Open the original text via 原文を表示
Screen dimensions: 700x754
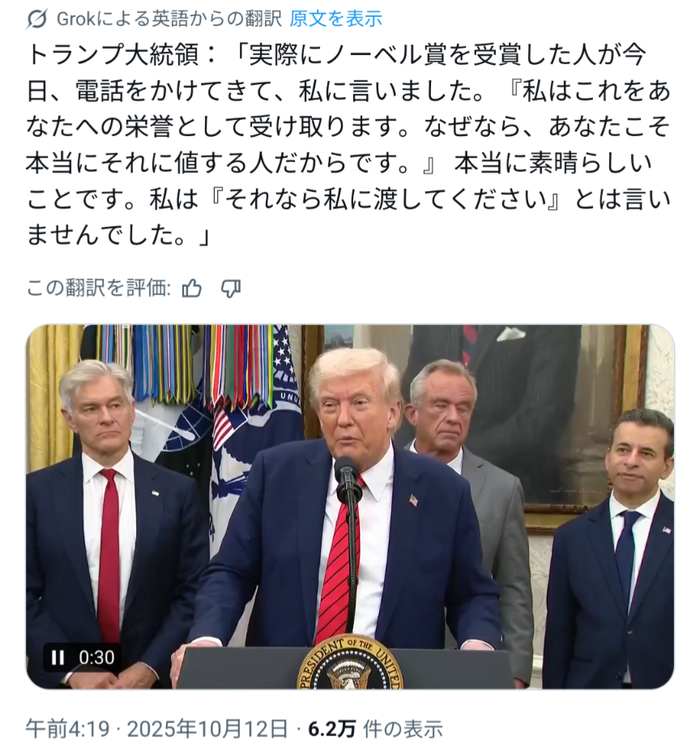pyautogui.click(x=336, y=19)
